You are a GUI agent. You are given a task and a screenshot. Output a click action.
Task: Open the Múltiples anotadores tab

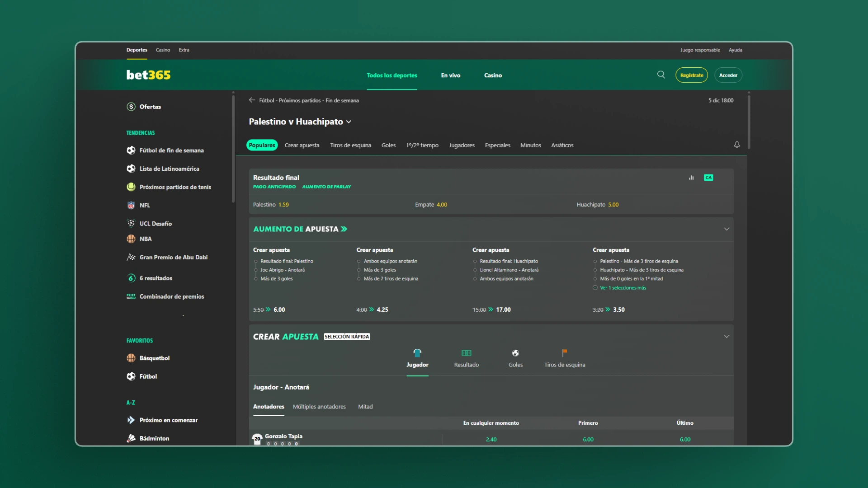point(319,407)
